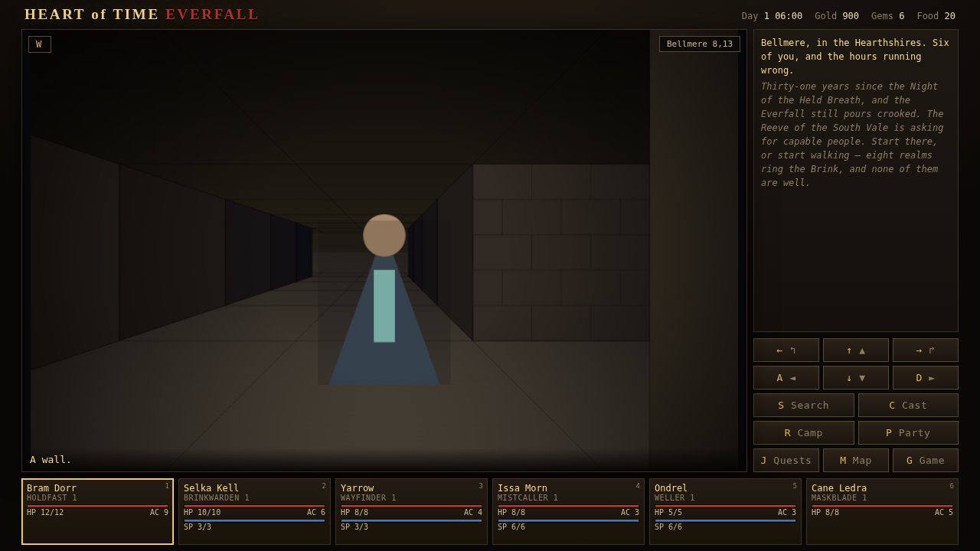This screenshot has height=551, width=980.
Task: Strafe right with the D button
Action: 926,378
